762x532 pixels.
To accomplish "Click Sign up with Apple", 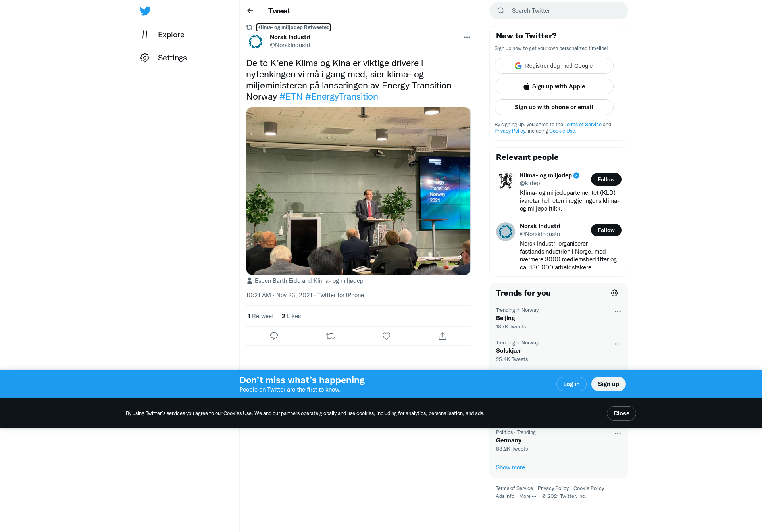I will [x=554, y=86].
